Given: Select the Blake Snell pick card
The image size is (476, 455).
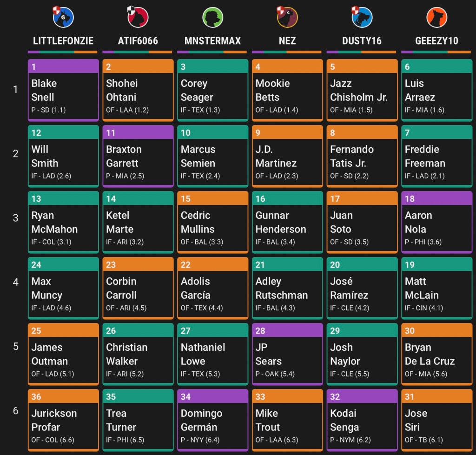Looking at the screenshot, I should tap(63, 91).
